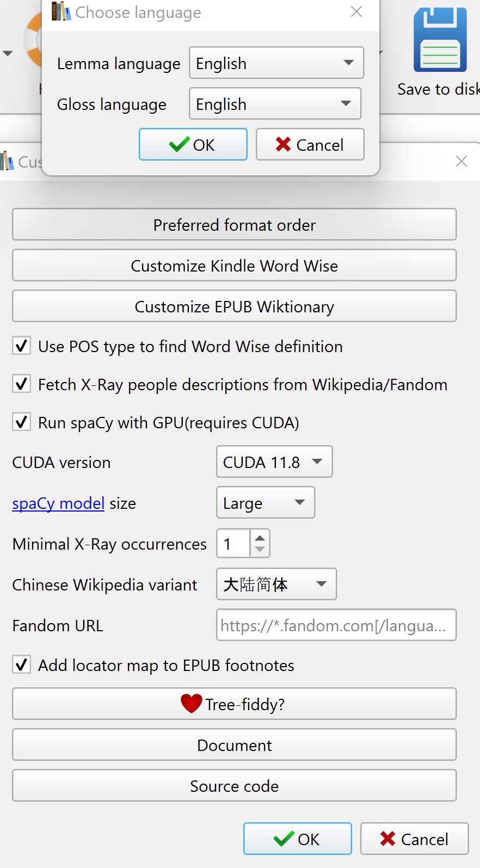Increase Minimal X-Ray occurrences with the up arrow

(x=260, y=537)
